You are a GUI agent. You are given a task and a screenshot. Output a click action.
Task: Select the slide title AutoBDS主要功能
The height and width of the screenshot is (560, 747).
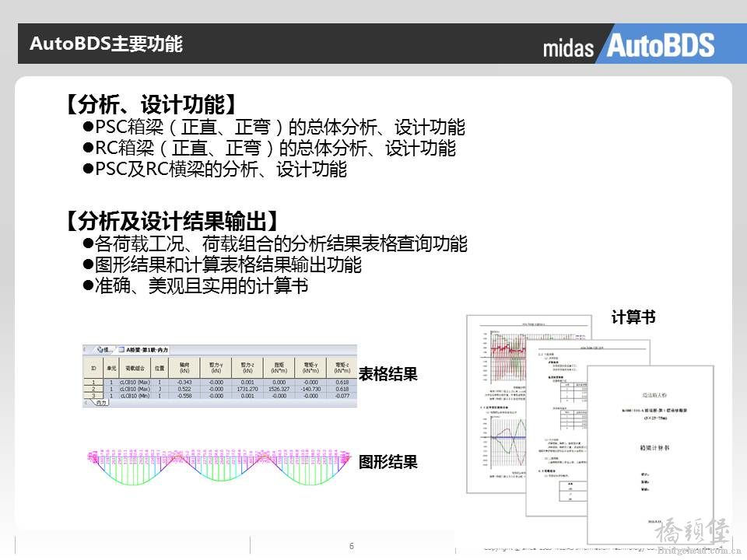[x=106, y=44]
